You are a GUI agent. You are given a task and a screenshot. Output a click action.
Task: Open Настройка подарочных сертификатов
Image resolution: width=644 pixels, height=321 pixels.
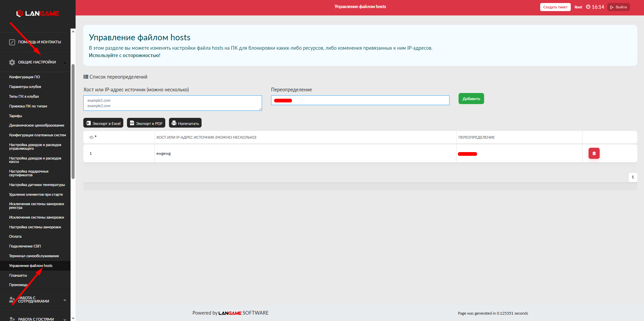pyautogui.click(x=29, y=173)
